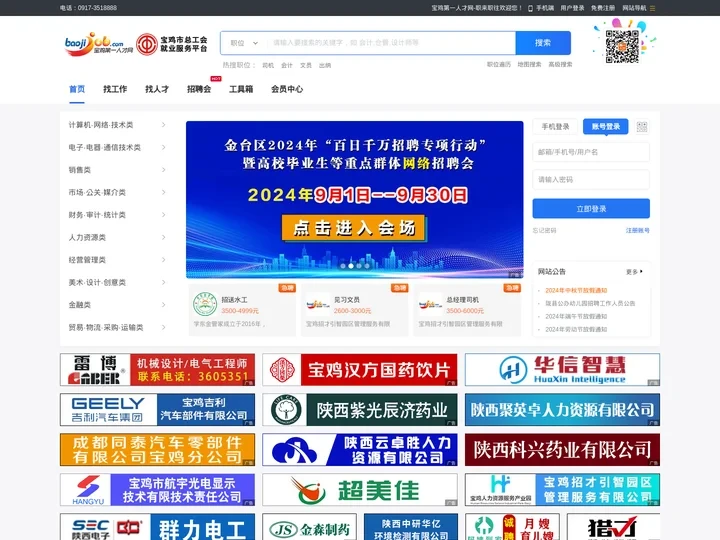
Task: Open the 会员中心 navigation tab
Action: [287, 89]
